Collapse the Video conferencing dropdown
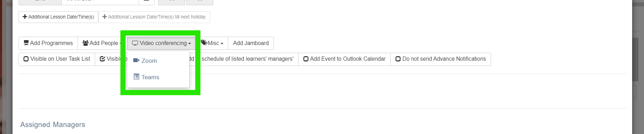Screen dimensions: 644x134 (x=161, y=43)
